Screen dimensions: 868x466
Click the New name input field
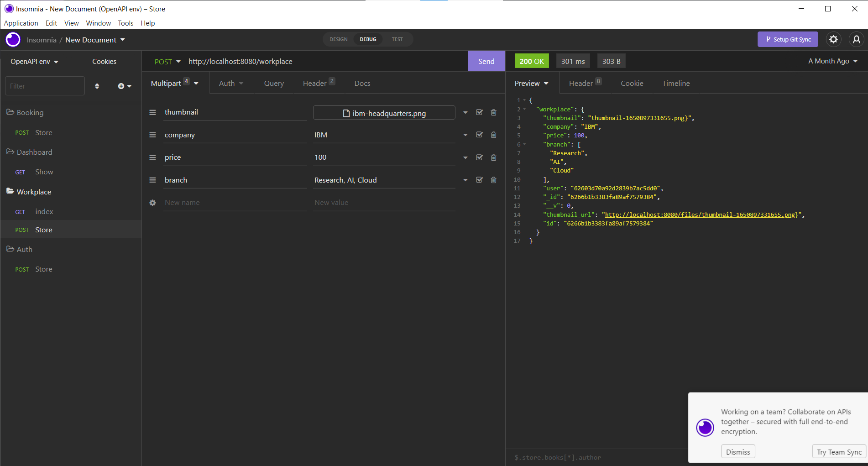click(235, 203)
